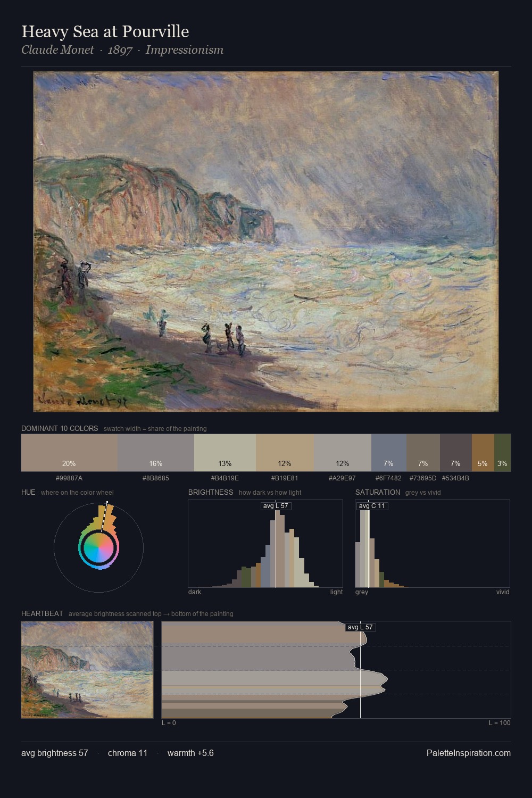Screen dimensions: 532x798
Task: Pick the 7% brown-grey swatch #73695D
Action: (x=423, y=453)
